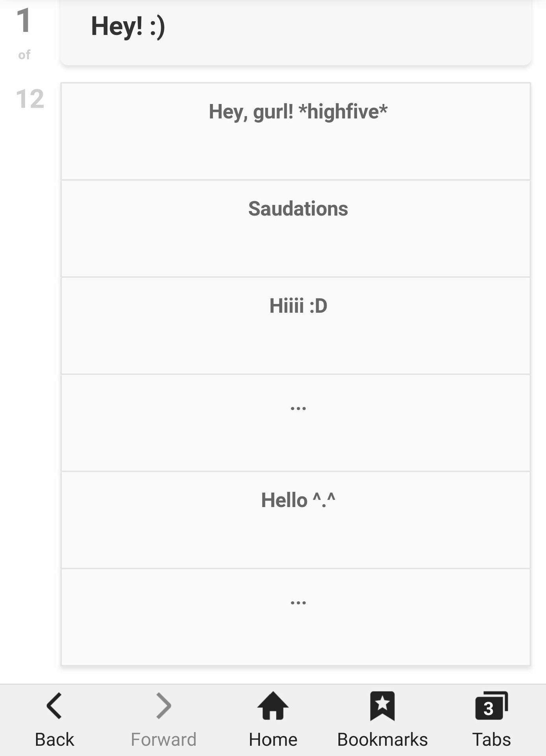The height and width of the screenshot is (756, 546).
Task: Tap the Home label in bottom bar
Action: click(x=273, y=739)
